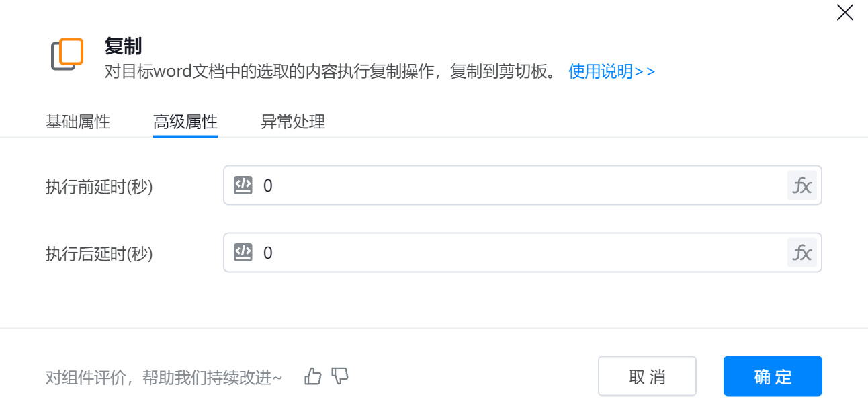Give the component a thumbs up
The height and width of the screenshot is (416, 868).
(x=313, y=376)
